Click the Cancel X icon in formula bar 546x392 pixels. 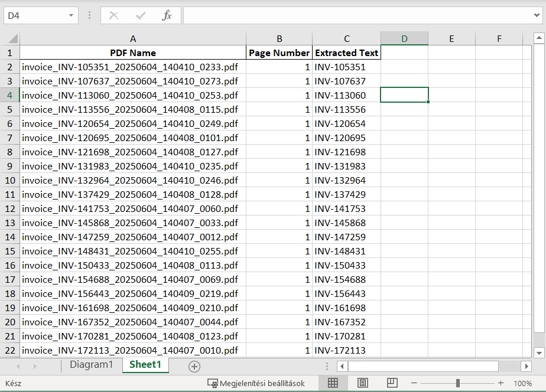(113, 16)
